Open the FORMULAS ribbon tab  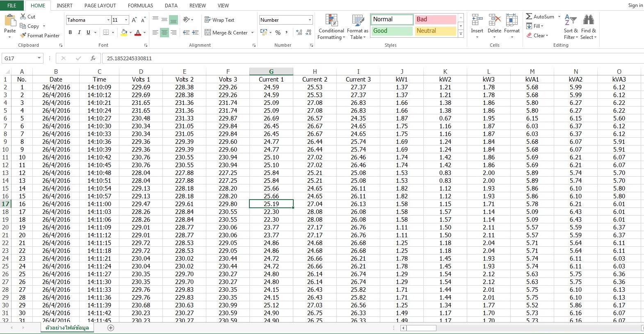(x=140, y=6)
